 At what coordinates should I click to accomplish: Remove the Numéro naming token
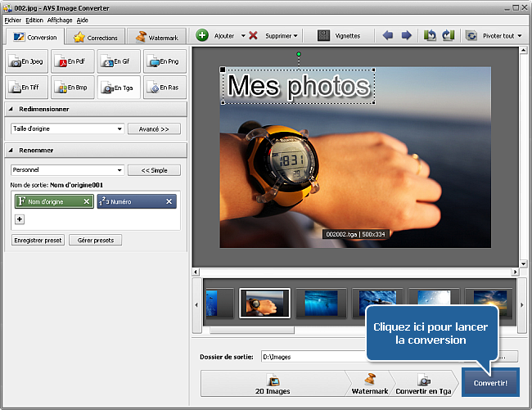click(x=169, y=201)
